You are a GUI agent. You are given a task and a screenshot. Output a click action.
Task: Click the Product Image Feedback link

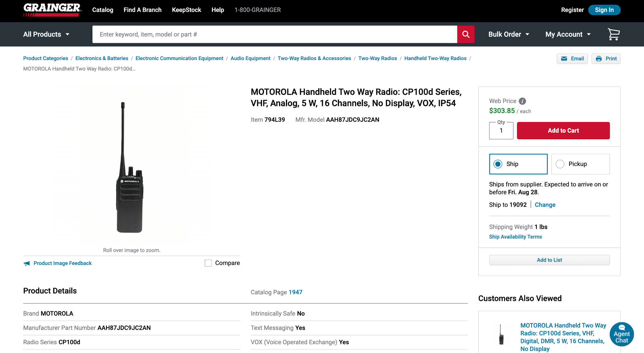[x=63, y=263]
